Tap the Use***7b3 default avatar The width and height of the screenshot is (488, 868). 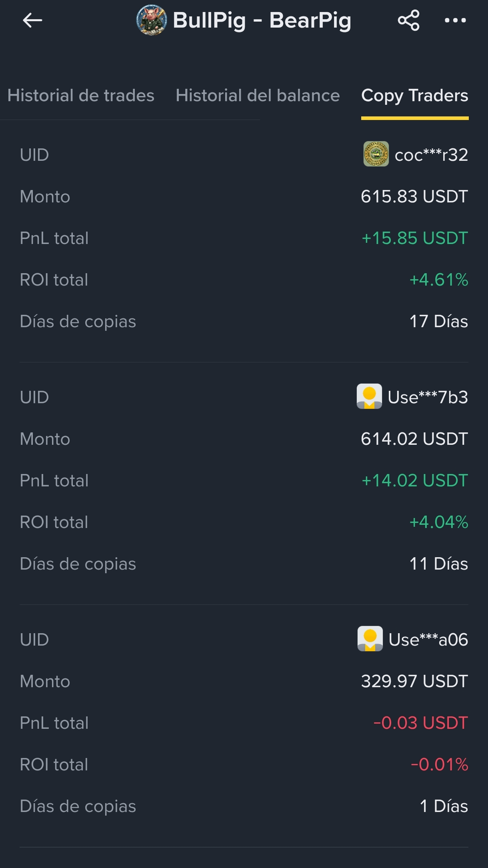pos(369,396)
